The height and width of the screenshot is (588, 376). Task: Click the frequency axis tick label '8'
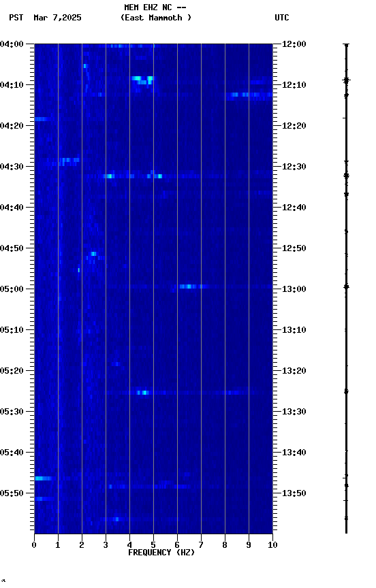click(x=225, y=545)
